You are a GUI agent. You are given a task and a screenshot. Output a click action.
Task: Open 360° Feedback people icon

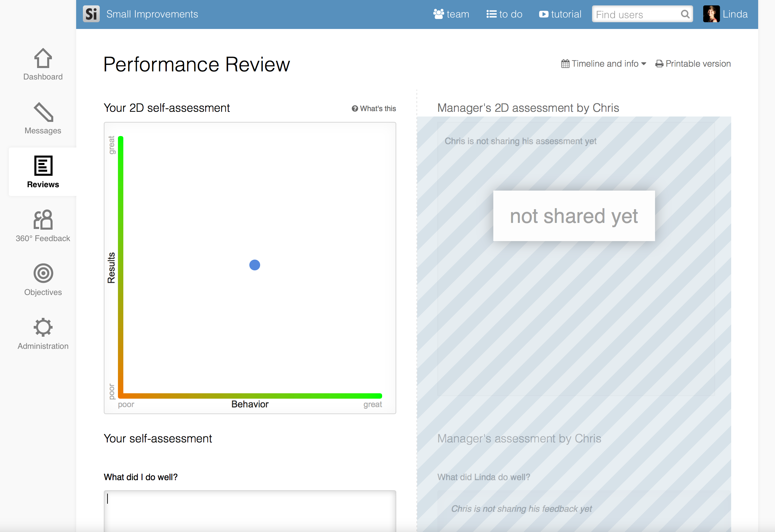43,220
